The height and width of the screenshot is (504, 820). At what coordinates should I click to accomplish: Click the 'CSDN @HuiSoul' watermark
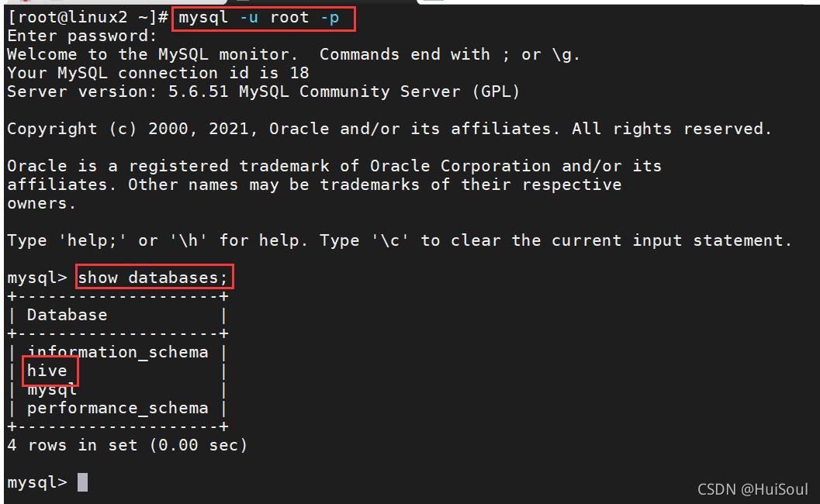[753, 489]
